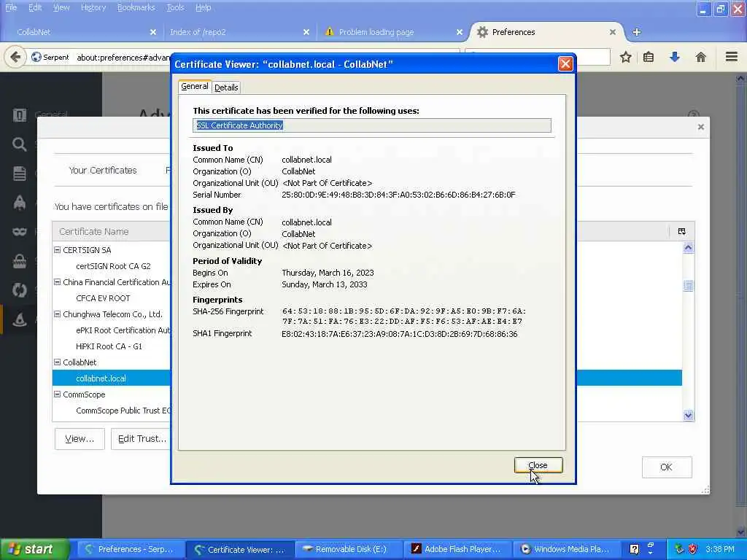This screenshot has height=560, width=747.
Task: Click the Serpent identity globe icon
Action: point(36,57)
